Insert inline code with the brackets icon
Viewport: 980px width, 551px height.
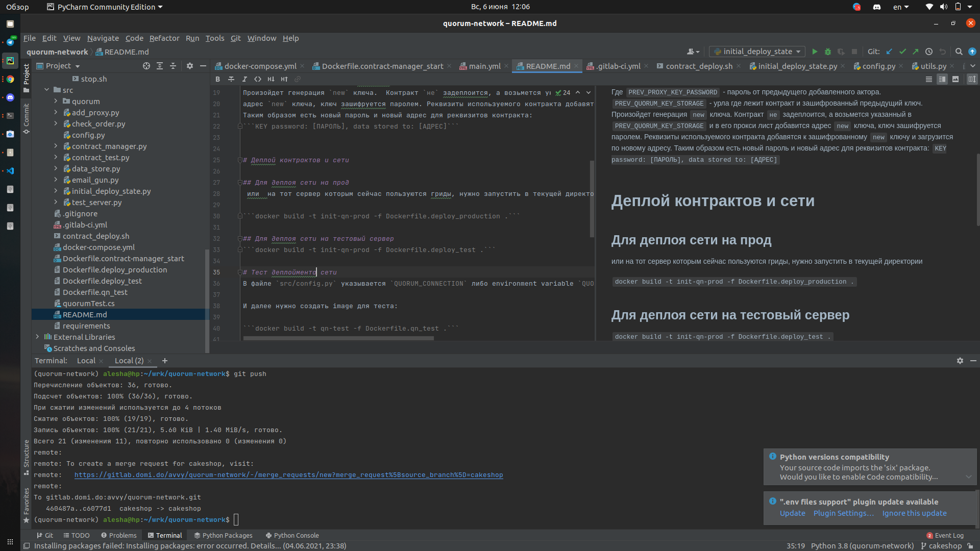(258, 79)
